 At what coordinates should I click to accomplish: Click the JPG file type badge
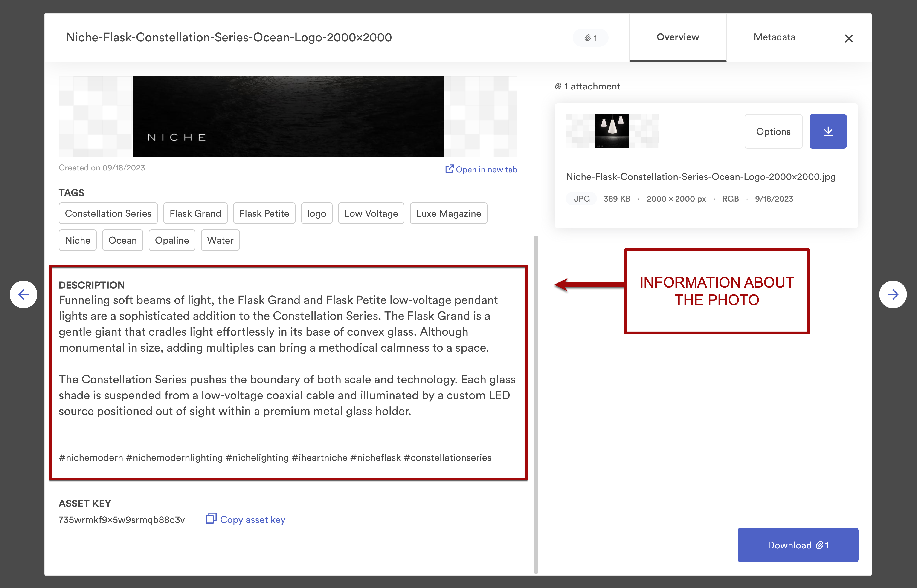click(581, 199)
